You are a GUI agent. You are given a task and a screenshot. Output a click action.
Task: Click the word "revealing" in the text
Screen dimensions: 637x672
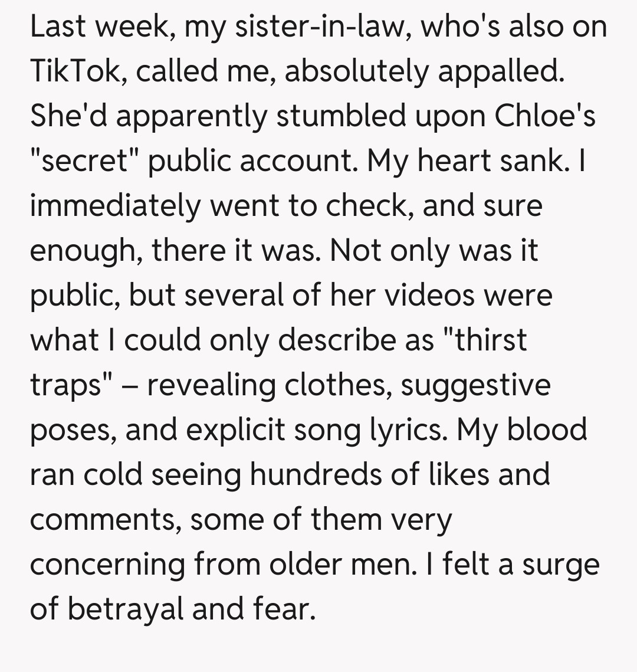coord(212,385)
